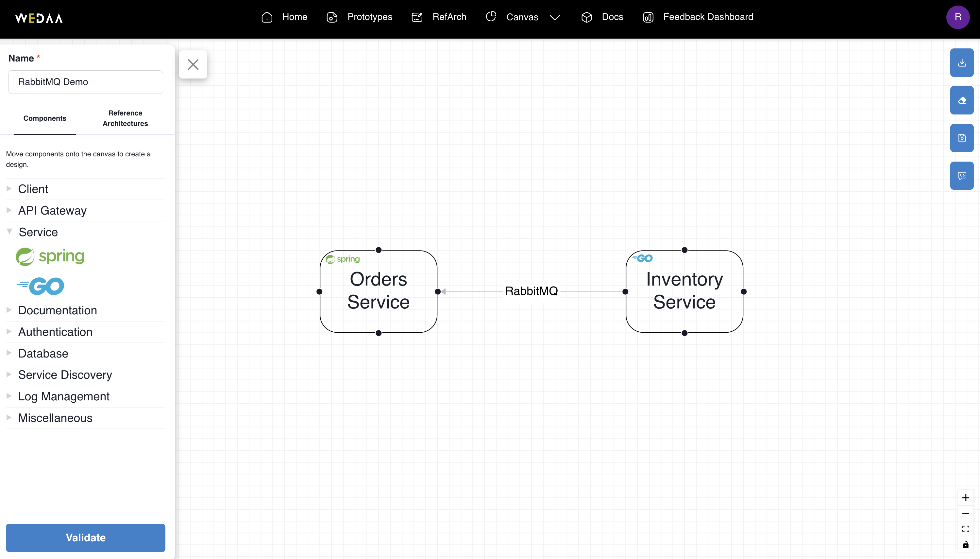Collapse the Service section
This screenshot has width=980, height=559.
[86, 232]
